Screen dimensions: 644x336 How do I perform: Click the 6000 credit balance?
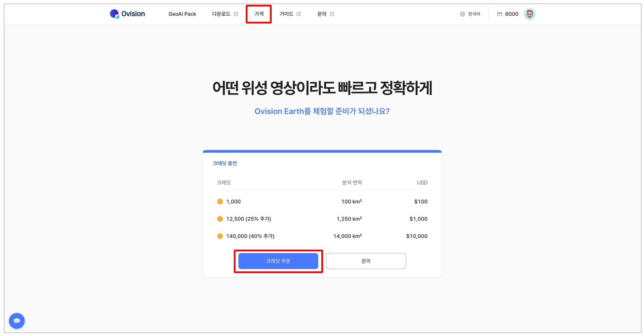pos(512,14)
